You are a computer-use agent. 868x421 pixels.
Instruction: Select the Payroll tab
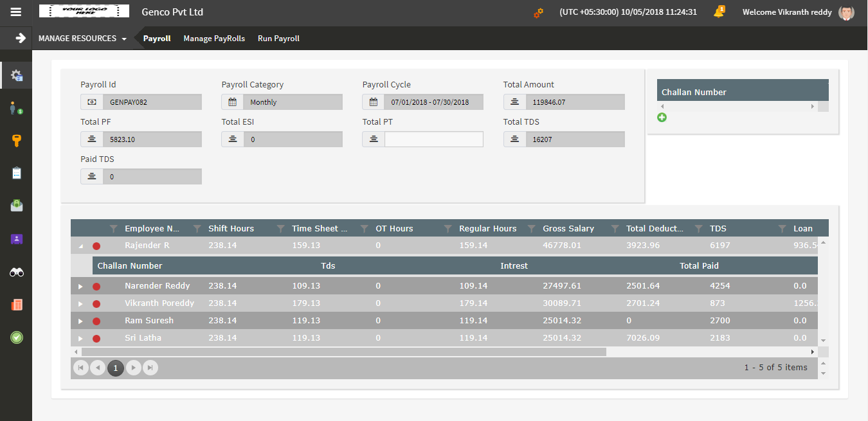[x=157, y=39]
